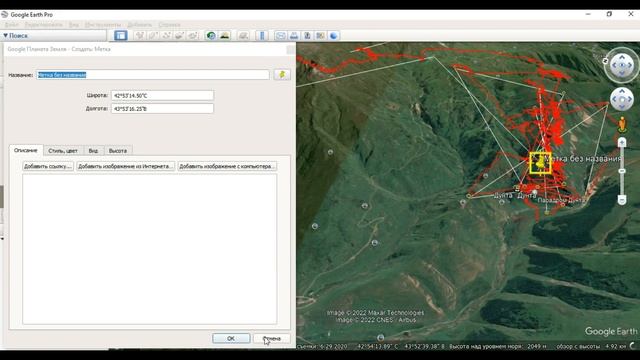Move up with the pan joystick arrow
Viewport: 640px width, 360px height.
point(622,91)
